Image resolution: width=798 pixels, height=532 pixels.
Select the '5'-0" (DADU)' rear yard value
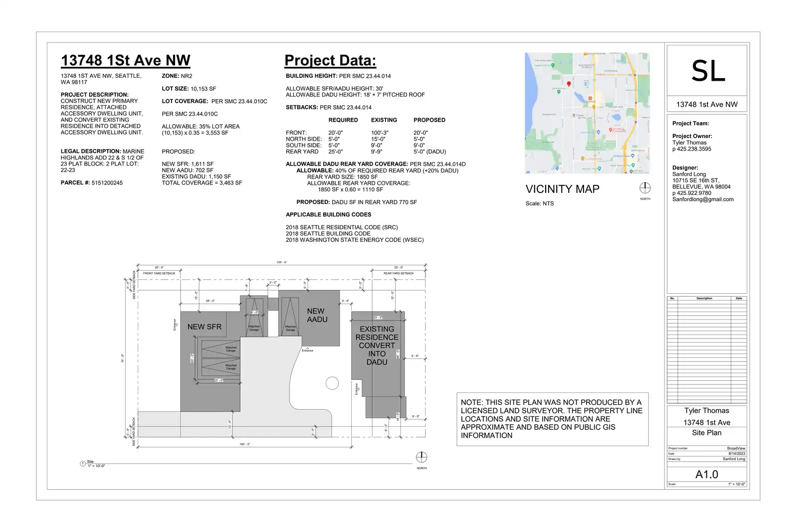(x=430, y=152)
